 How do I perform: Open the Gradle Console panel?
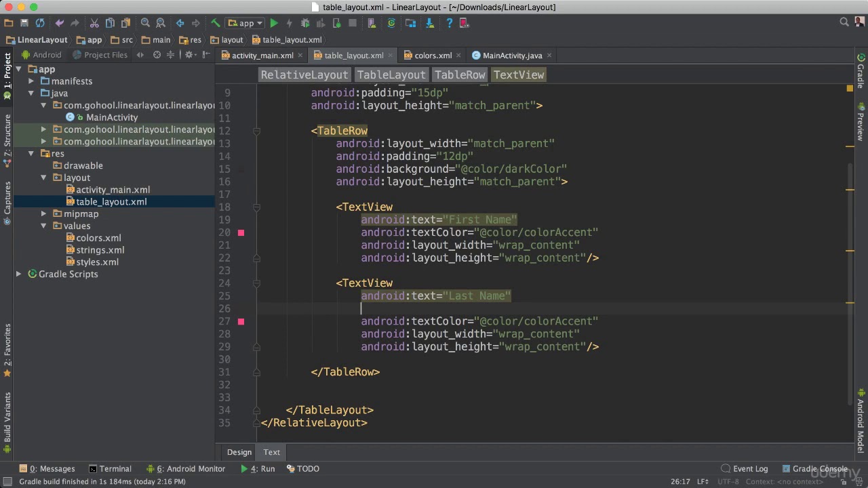click(814, 469)
